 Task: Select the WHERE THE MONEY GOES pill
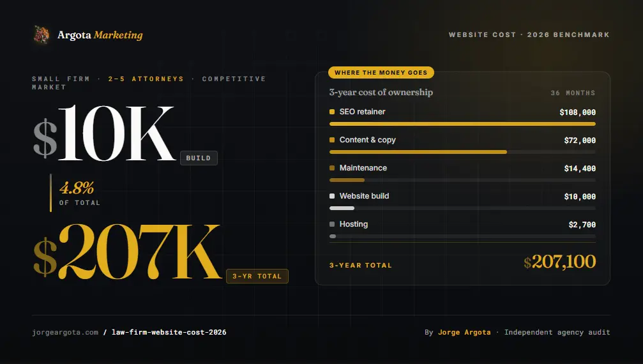[x=381, y=73]
